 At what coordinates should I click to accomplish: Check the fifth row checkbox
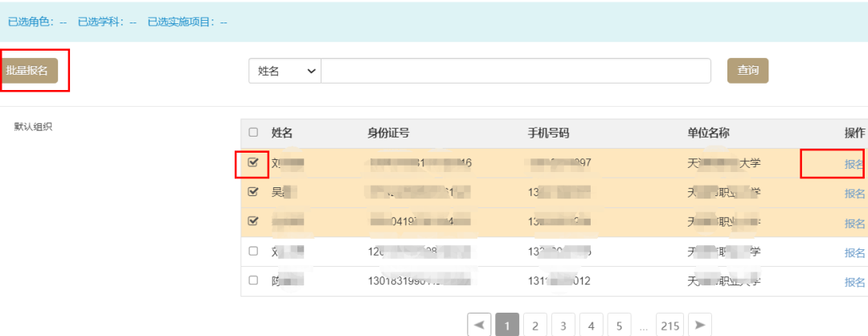pos(254,281)
